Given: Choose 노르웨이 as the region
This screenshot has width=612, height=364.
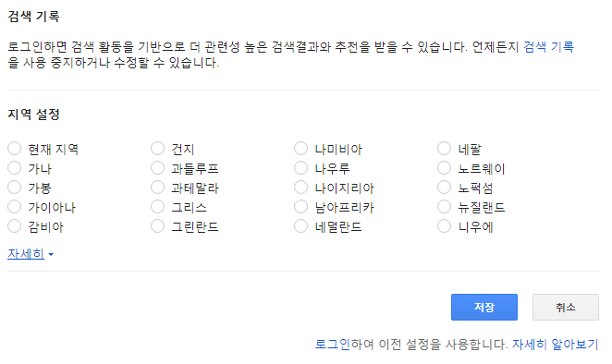Looking at the screenshot, I should point(444,168).
